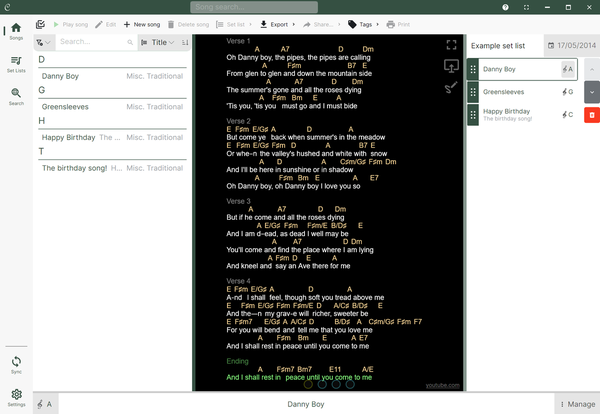Grab the Happy Birthday drag handle
The width and height of the screenshot is (600, 414).
tap(473, 115)
